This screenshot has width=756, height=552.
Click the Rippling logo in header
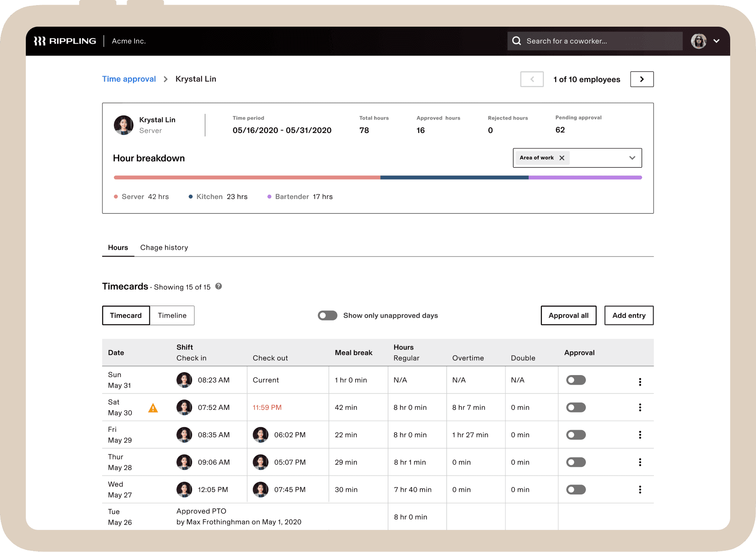[x=65, y=41]
